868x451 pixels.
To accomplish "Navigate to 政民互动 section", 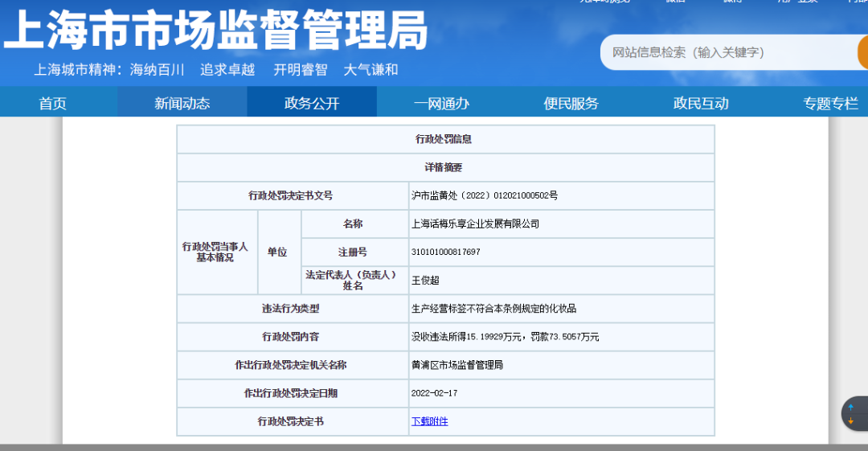I will 701,103.
